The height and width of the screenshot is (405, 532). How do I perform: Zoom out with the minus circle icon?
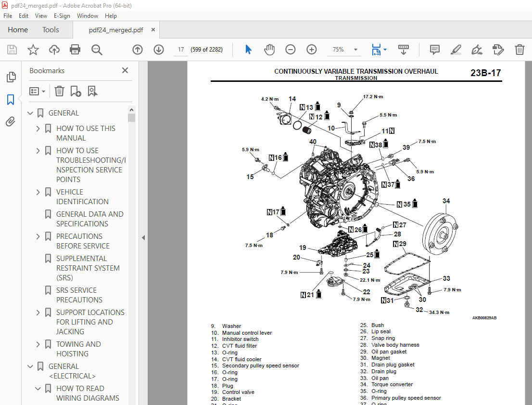pyautogui.click(x=291, y=50)
